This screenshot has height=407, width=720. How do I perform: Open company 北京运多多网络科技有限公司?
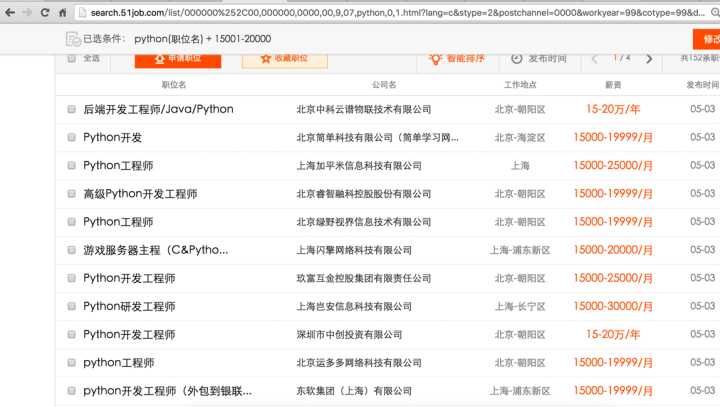[x=359, y=363]
